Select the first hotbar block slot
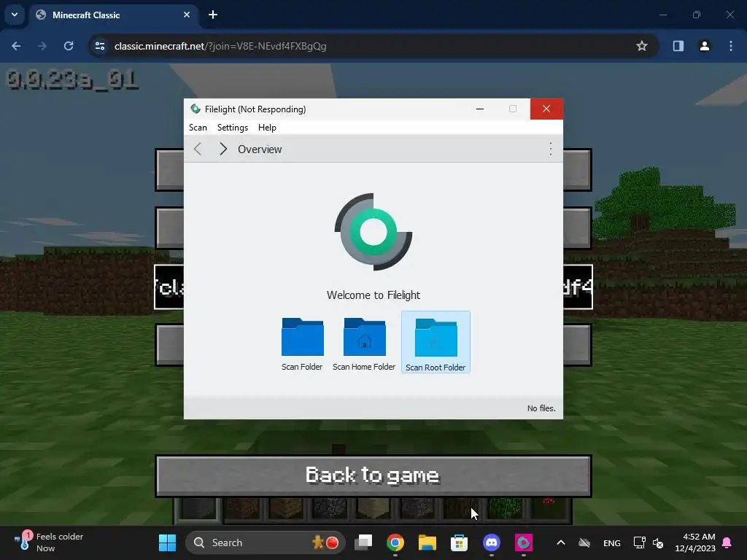 (198, 509)
